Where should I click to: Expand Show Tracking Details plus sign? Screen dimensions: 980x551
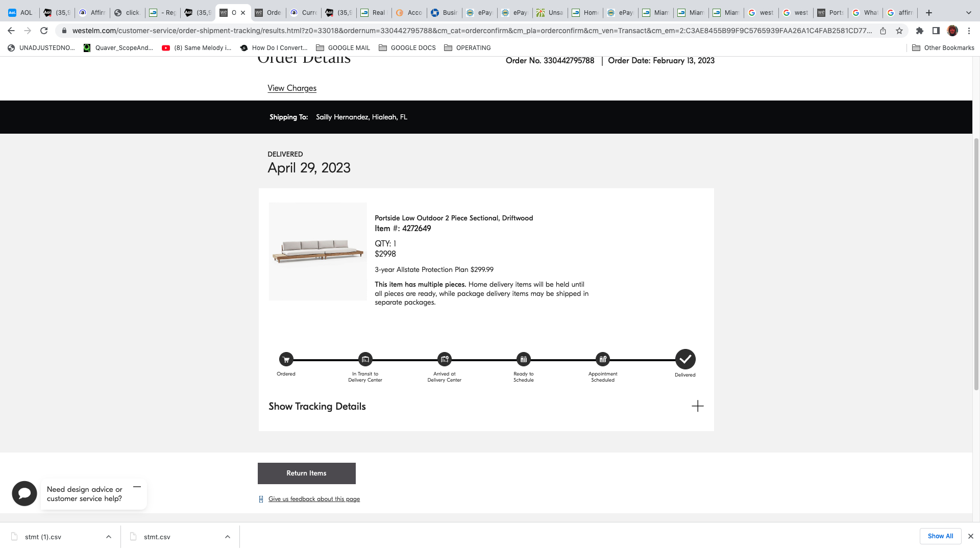click(x=697, y=406)
